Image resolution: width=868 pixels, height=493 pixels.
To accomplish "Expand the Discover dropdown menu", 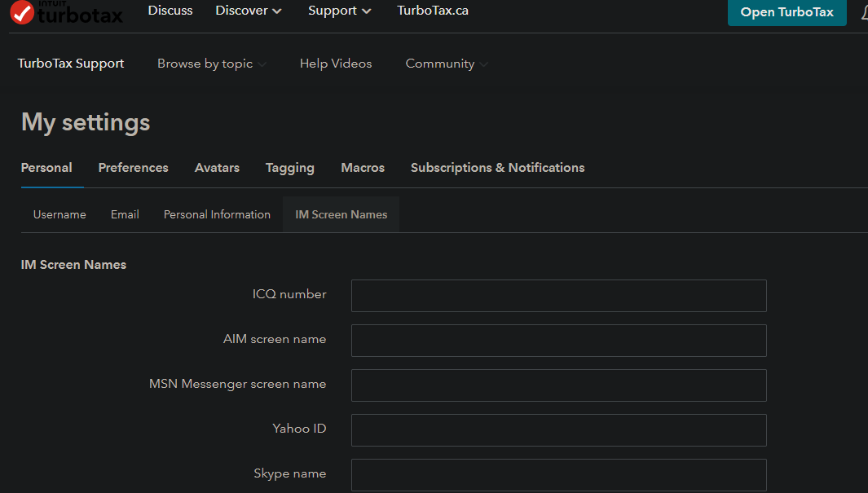I will coord(249,11).
